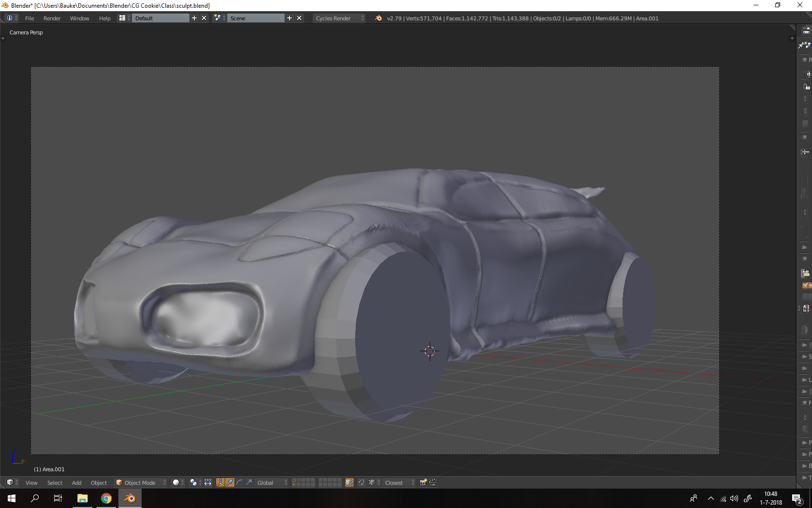Click the OpenGL render image camera icon
The height and width of the screenshot is (508, 812).
[423, 482]
